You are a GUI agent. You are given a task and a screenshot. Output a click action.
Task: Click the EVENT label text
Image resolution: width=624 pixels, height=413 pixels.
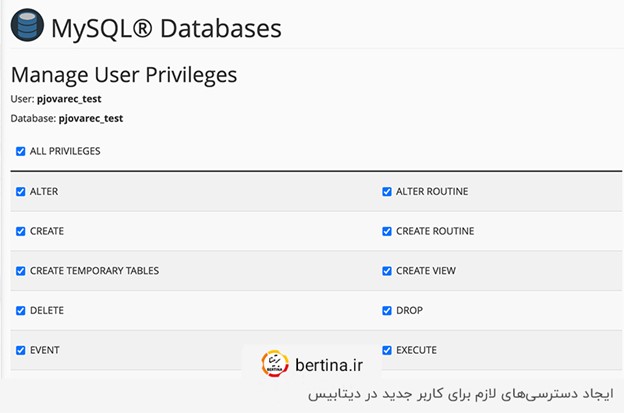point(45,350)
